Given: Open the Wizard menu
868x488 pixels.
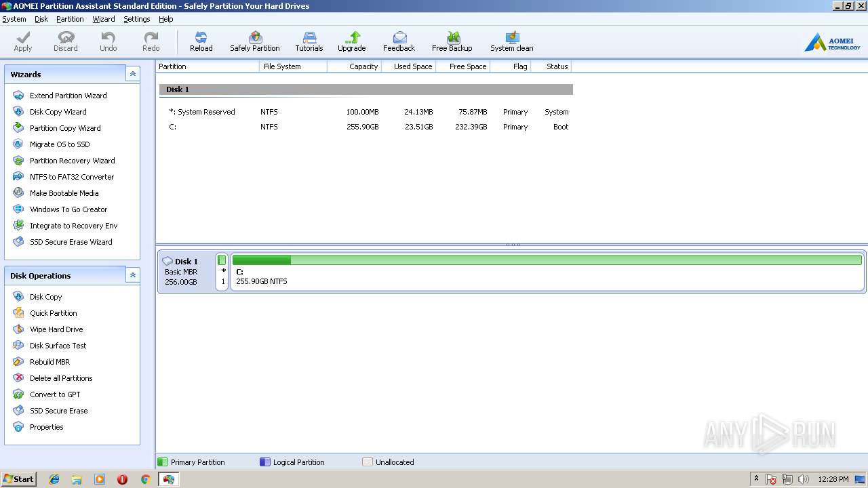Looking at the screenshot, I should (x=104, y=19).
